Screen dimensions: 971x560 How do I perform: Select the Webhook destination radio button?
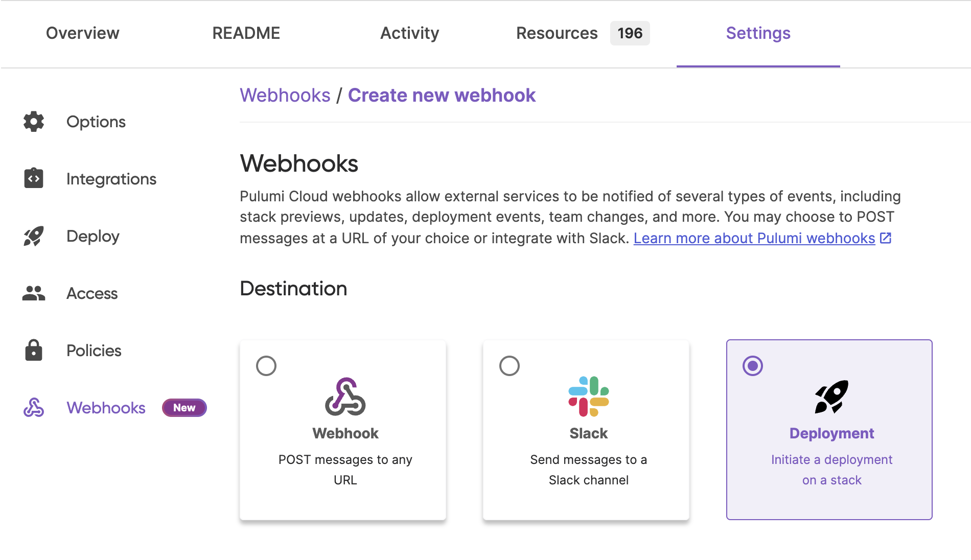pos(266,366)
